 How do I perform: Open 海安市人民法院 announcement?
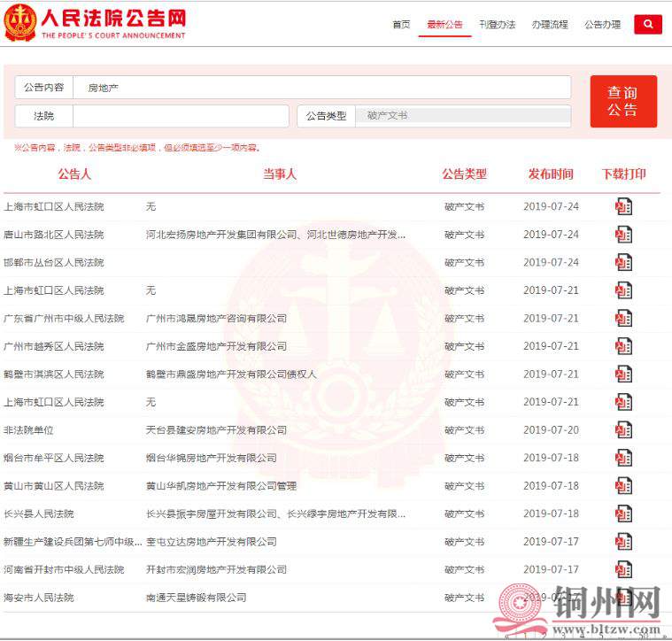(39, 598)
